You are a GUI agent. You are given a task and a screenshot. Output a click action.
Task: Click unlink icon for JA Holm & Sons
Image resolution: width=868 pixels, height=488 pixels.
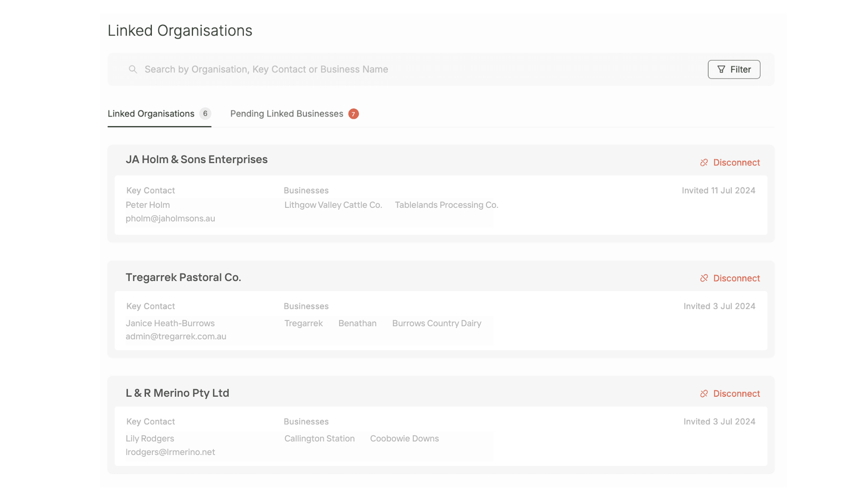click(704, 163)
